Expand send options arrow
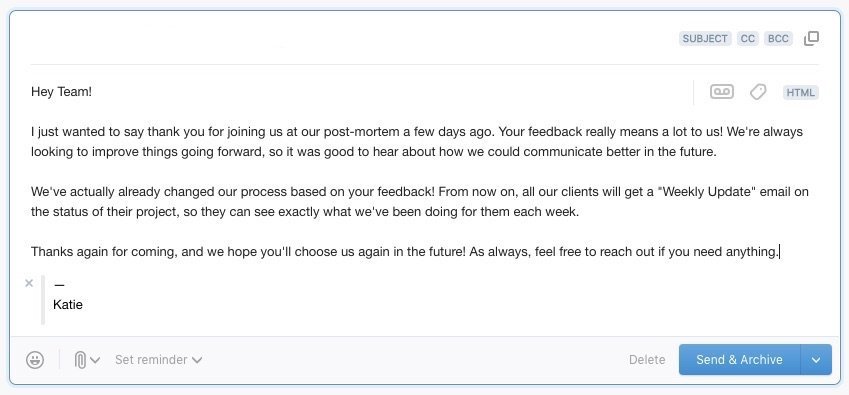Screen dimensions: 849x395 (x=816, y=360)
